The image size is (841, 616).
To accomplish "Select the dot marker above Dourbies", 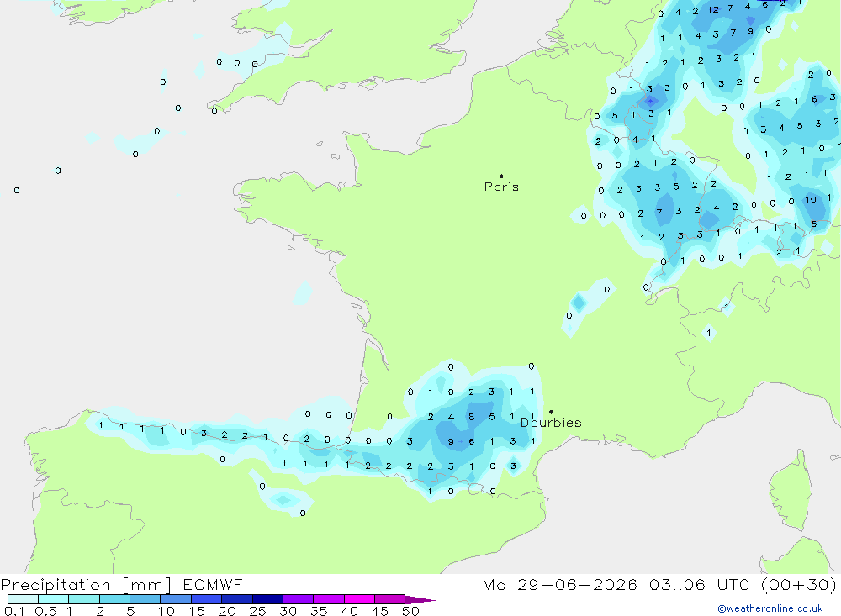I will point(551,412).
